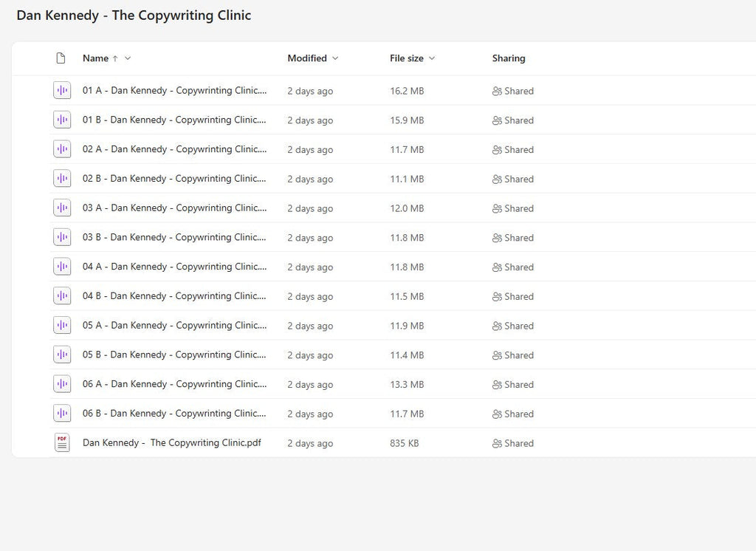This screenshot has width=756, height=551.
Task: Click the 11.5 MB file size cell
Action: pos(407,297)
